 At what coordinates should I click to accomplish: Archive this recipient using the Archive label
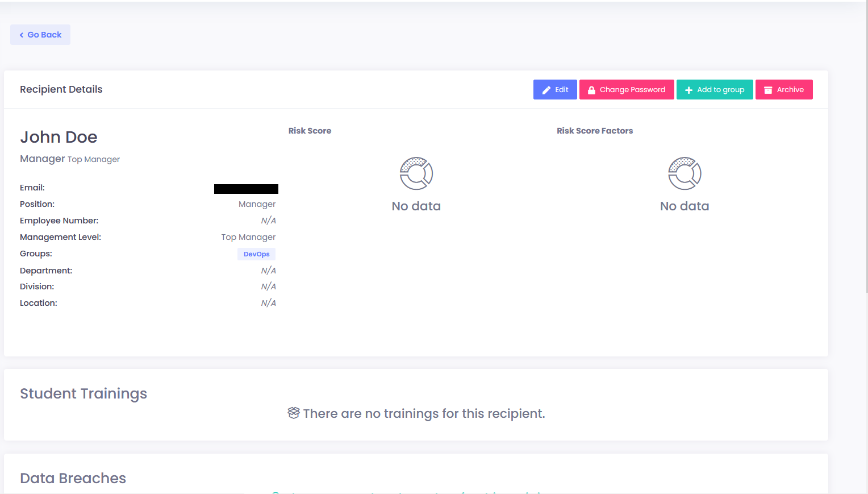coord(790,90)
